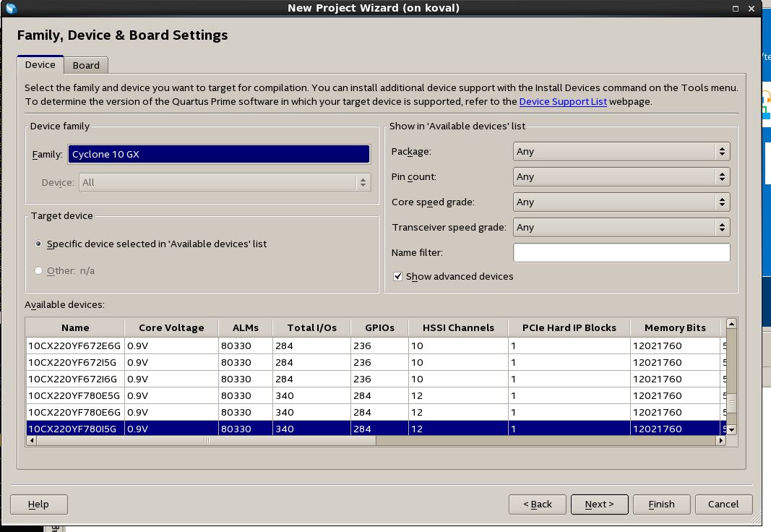Expand the Package filter dropdown
771x532 pixels.
621,152
